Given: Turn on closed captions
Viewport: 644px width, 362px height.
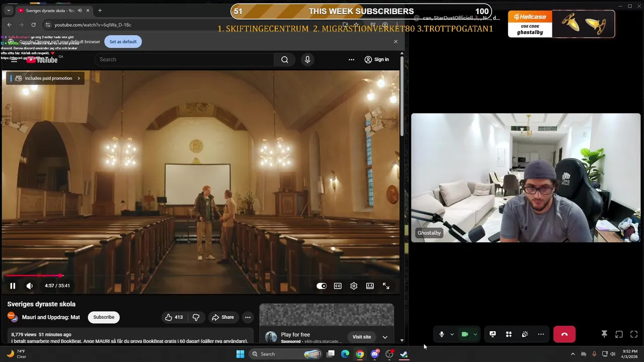Looking at the screenshot, I should pos(338,286).
